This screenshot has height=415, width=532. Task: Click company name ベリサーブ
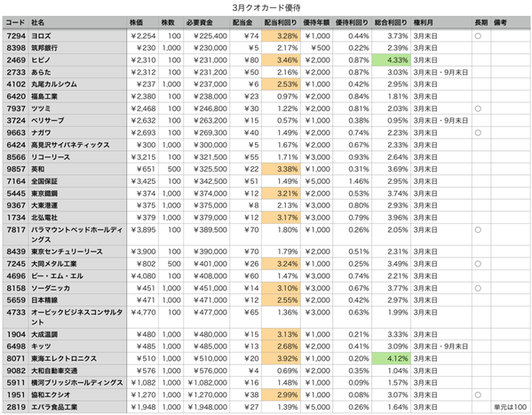click(x=47, y=121)
